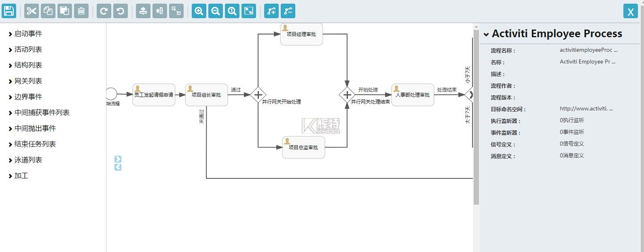Select the 项目总监审批 user task
644x252 pixels.
303,148
